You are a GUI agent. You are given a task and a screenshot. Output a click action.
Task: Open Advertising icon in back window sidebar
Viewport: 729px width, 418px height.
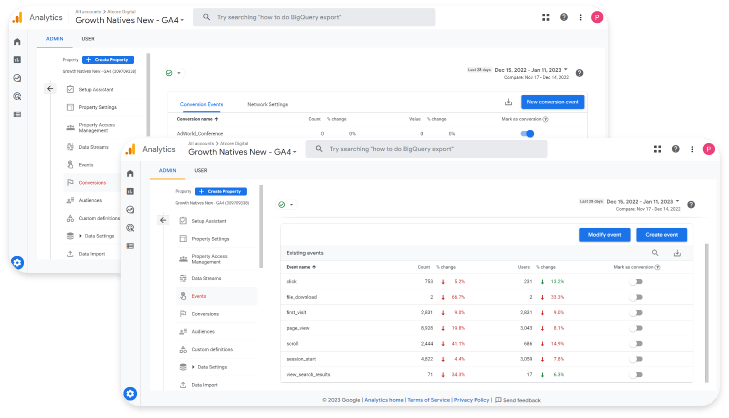tap(17, 96)
